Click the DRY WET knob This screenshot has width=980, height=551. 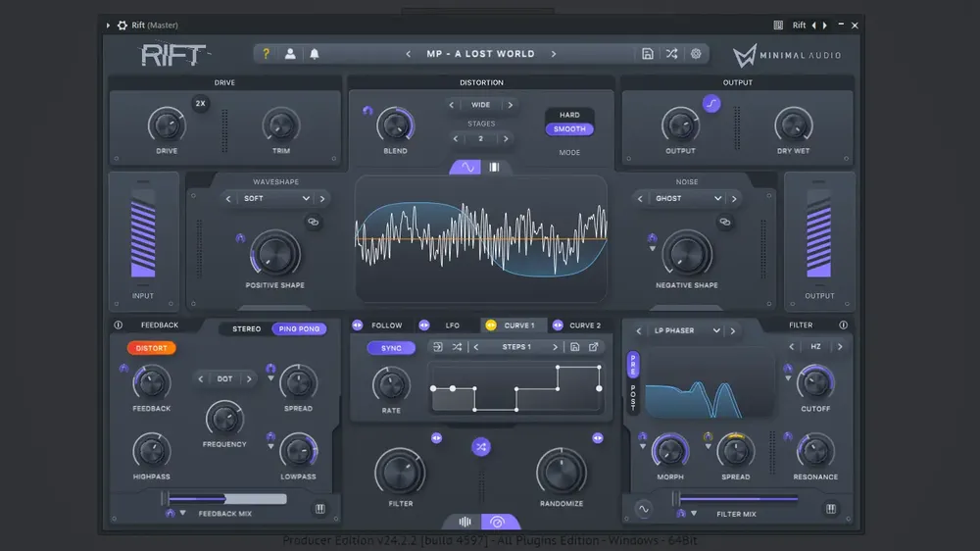(793, 125)
